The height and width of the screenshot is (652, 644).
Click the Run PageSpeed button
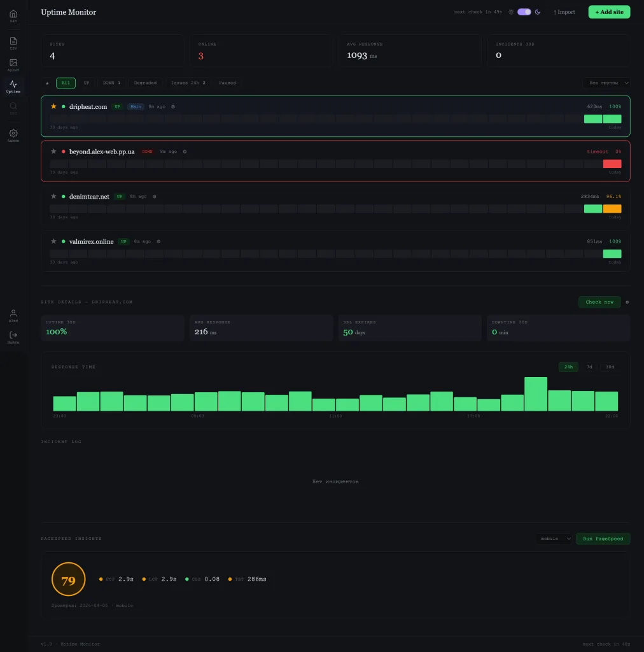(x=603, y=539)
